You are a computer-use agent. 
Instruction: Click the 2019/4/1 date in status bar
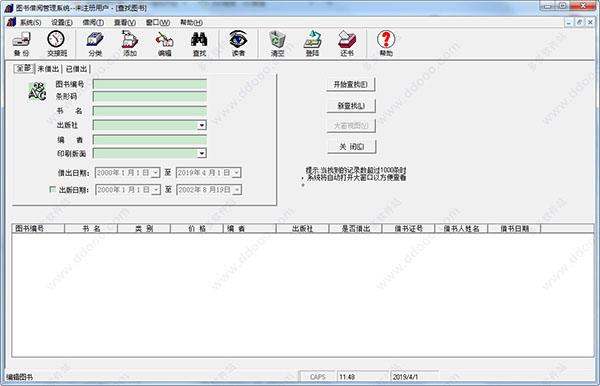pos(415,377)
